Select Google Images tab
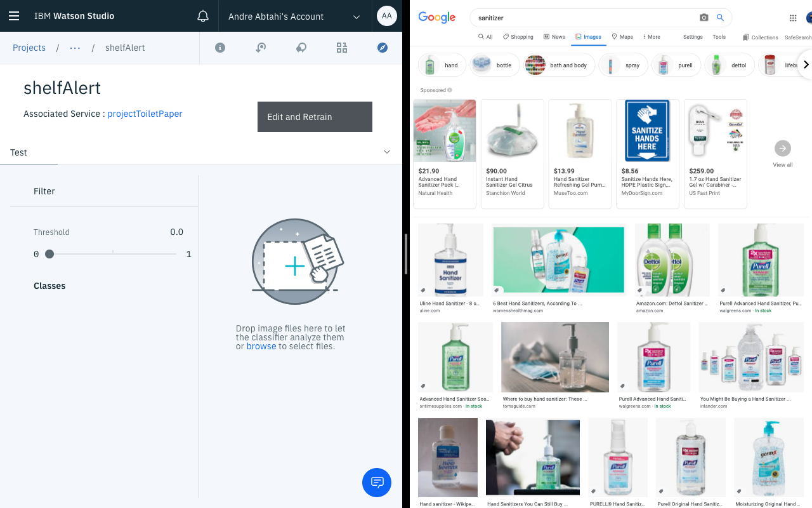812x508 pixels. (x=589, y=37)
